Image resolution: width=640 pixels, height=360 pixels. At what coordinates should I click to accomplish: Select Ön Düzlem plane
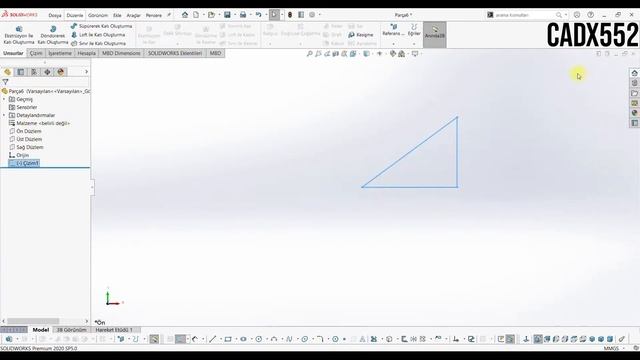[25, 131]
